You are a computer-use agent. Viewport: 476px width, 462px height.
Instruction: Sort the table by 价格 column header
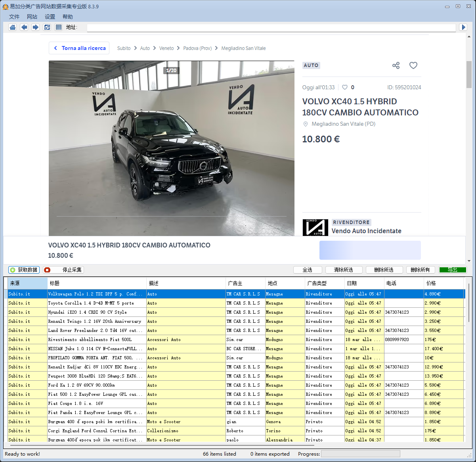[444, 283]
